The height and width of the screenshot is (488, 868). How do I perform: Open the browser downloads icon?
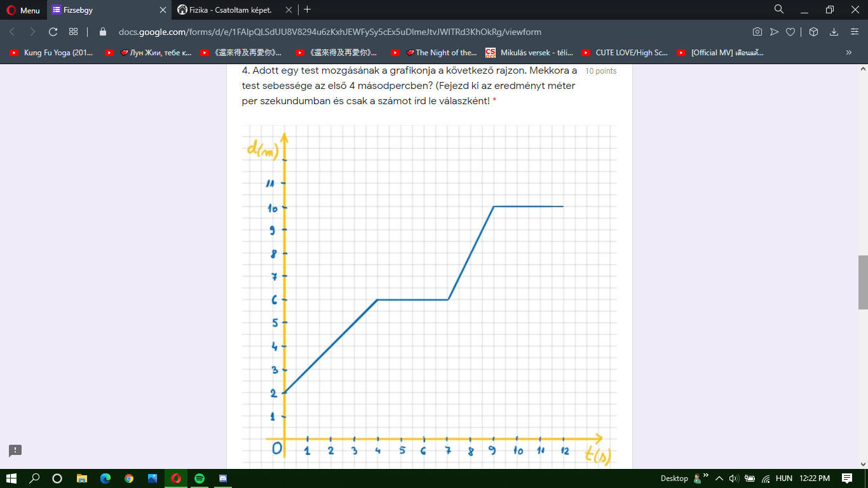click(x=834, y=32)
